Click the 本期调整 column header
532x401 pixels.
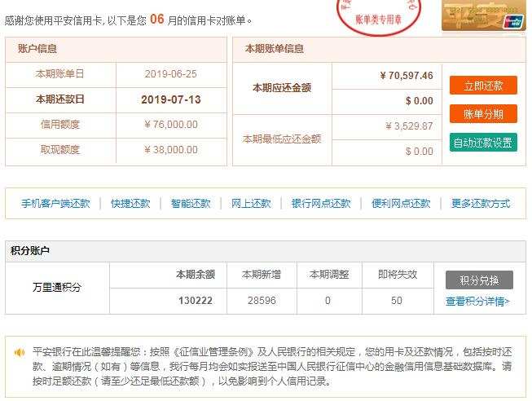click(x=329, y=275)
